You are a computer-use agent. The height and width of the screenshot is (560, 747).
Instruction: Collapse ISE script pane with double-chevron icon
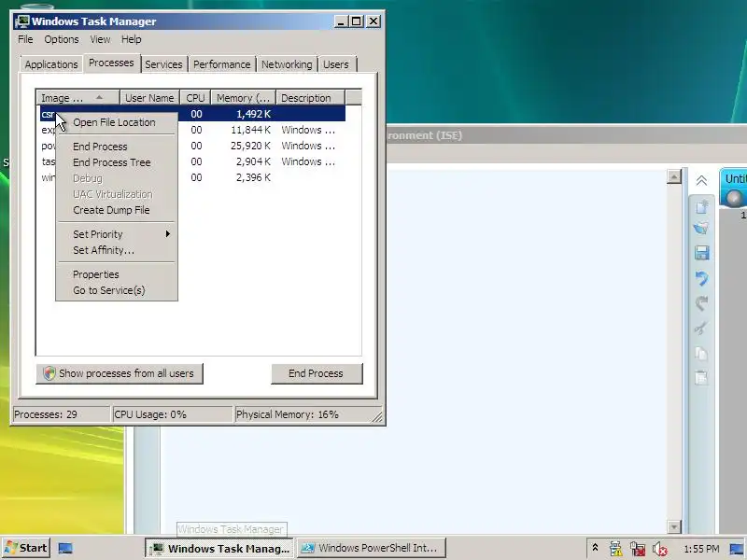pyautogui.click(x=701, y=181)
